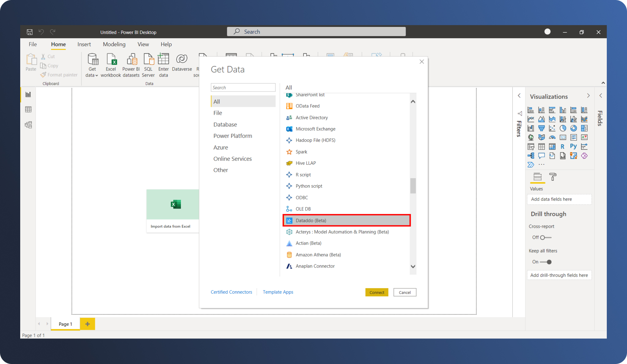Search for a data source in search field

[x=243, y=87]
